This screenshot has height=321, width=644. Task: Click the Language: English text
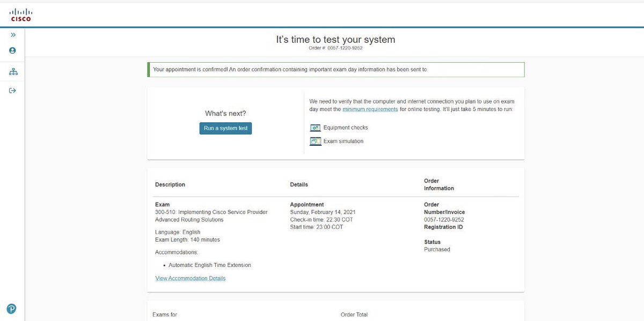point(178,233)
